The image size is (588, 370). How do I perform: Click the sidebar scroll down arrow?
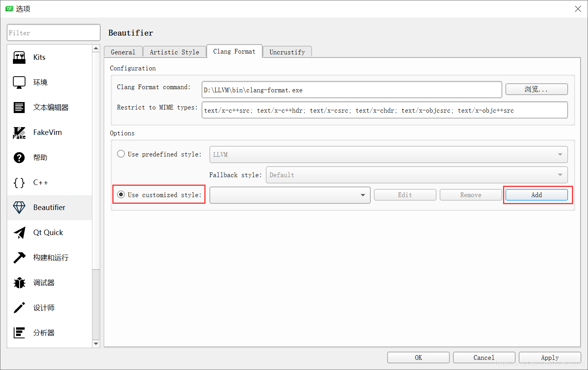(96, 343)
